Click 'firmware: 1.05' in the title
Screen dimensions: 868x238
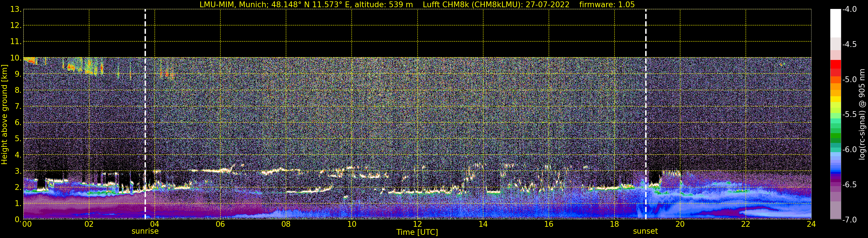pyautogui.click(x=607, y=5)
